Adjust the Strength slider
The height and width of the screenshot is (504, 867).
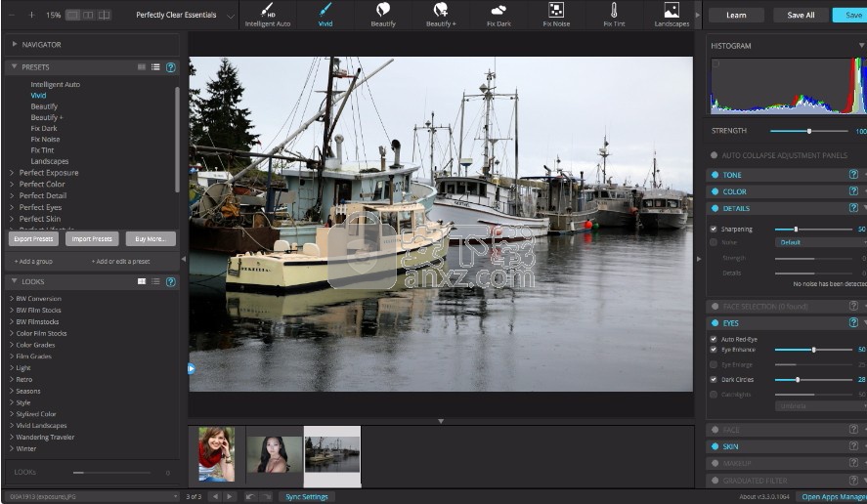coord(809,131)
